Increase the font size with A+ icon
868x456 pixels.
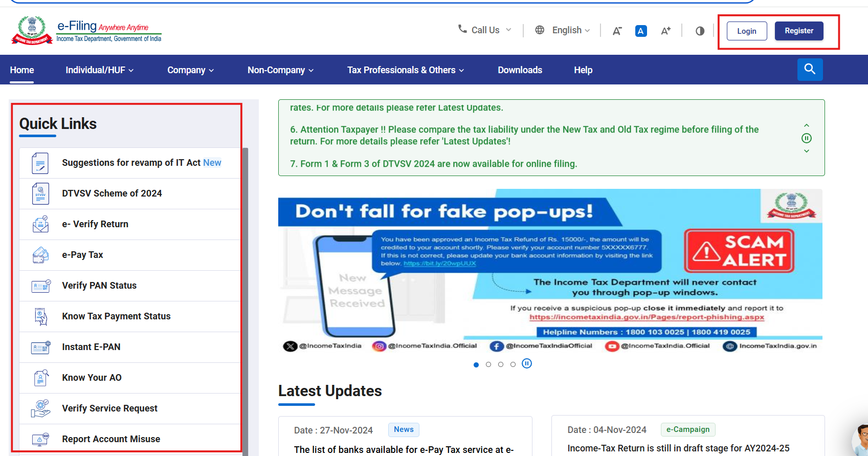(x=665, y=31)
